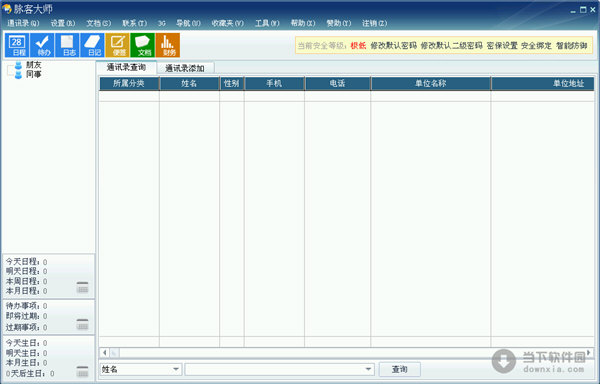Click the 过期事项 count text

26,327
